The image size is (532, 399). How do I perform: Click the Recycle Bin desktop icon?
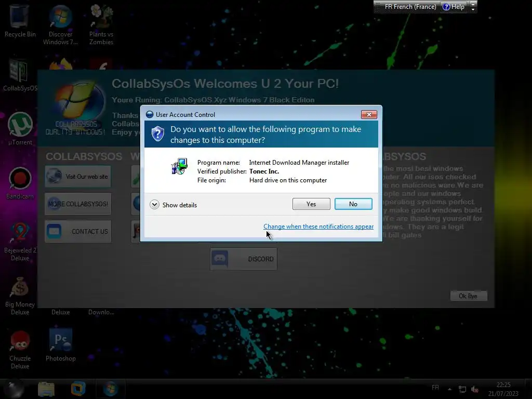20,21
